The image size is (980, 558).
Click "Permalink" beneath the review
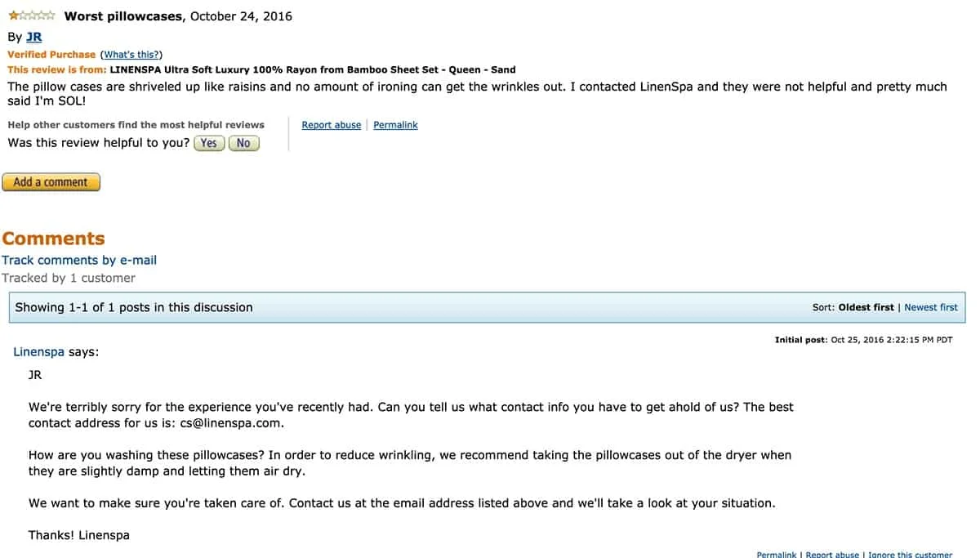pos(395,124)
